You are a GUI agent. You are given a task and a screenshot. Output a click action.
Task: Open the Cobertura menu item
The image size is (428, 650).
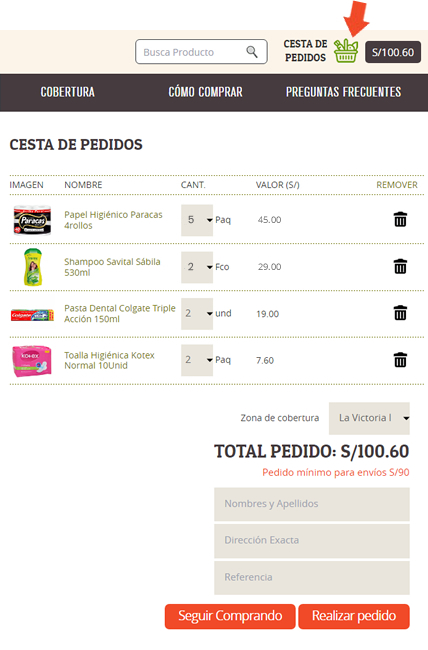(x=68, y=92)
